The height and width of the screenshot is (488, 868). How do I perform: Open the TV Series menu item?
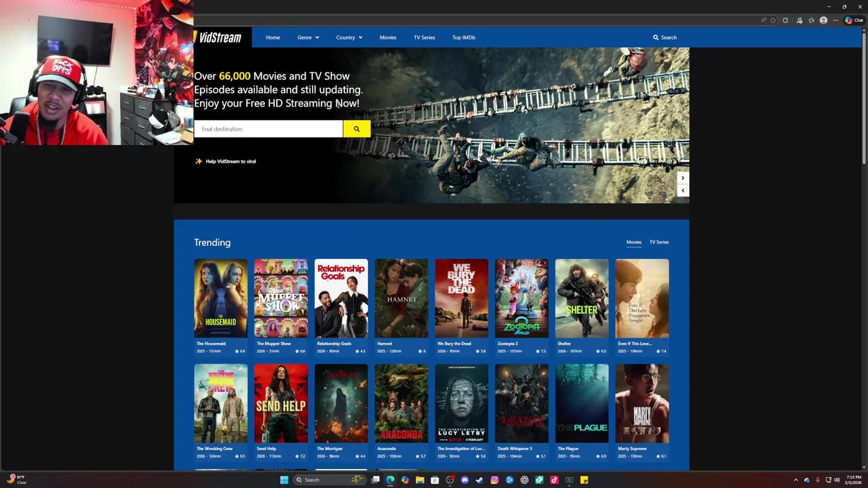(x=425, y=37)
